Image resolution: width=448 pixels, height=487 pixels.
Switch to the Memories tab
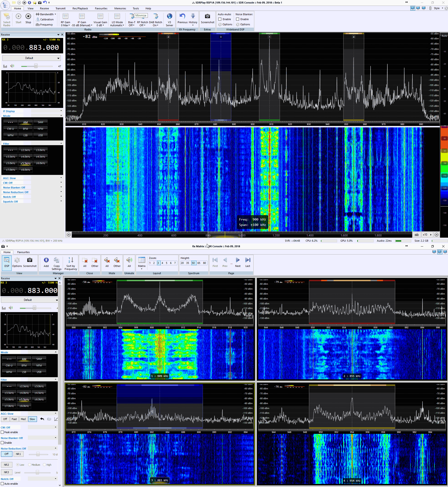(120, 8)
